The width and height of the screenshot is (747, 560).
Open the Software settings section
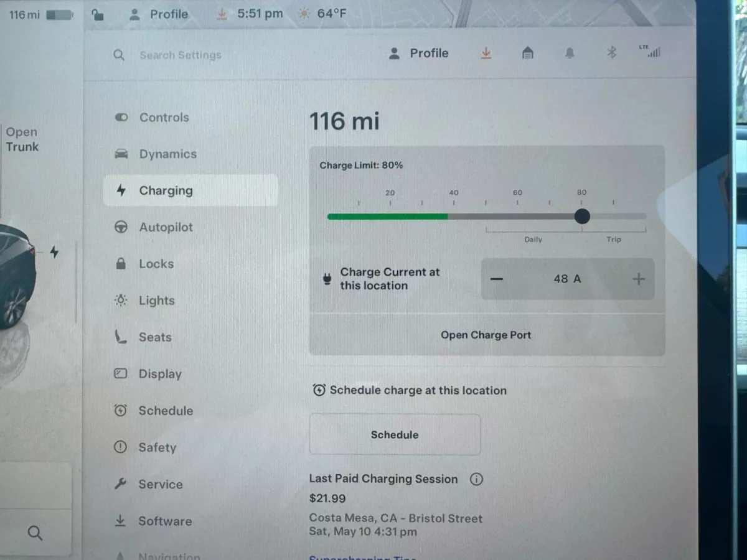165,521
